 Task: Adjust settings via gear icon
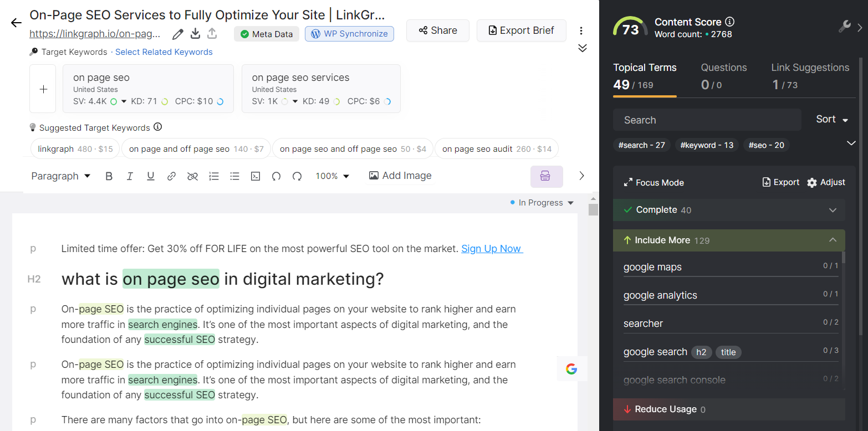coord(826,182)
